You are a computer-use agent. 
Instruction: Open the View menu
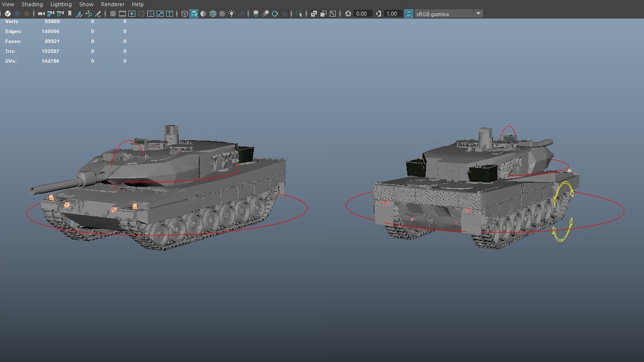[8, 4]
